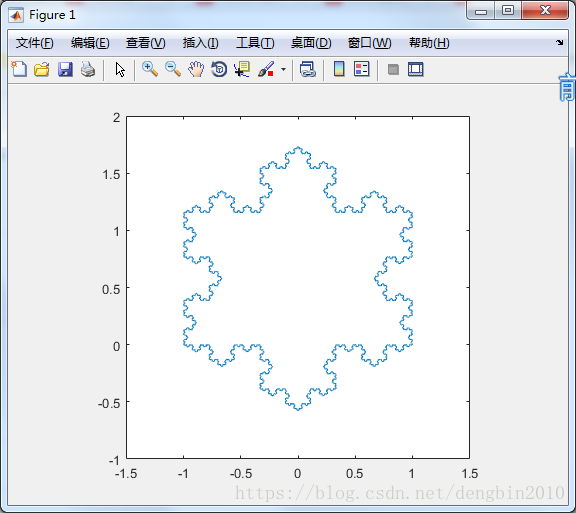
Task: Click the y-axis tick label 2
Action: click(x=116, y=118)
